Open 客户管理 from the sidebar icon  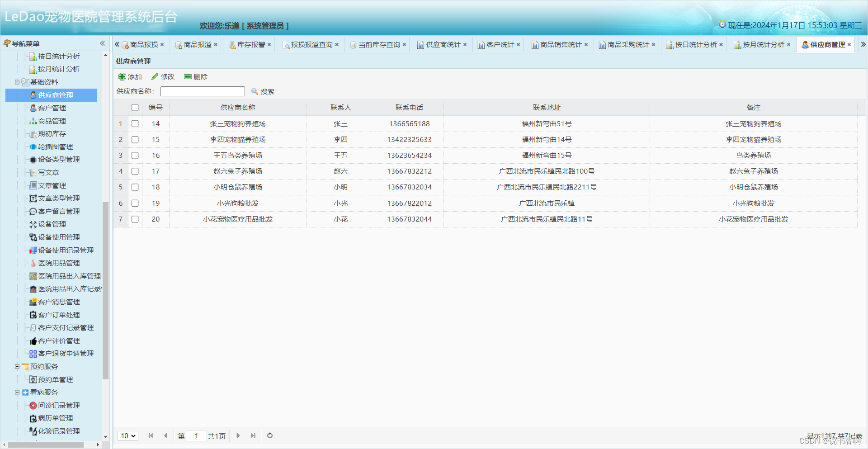click(33, 108)
